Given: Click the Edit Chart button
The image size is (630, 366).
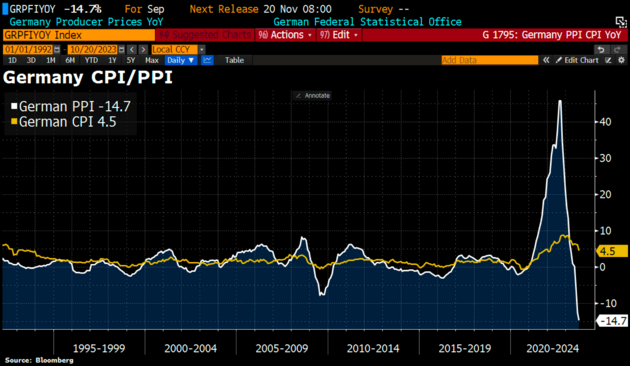Looking at the screenshot, I should click(577, 60).
